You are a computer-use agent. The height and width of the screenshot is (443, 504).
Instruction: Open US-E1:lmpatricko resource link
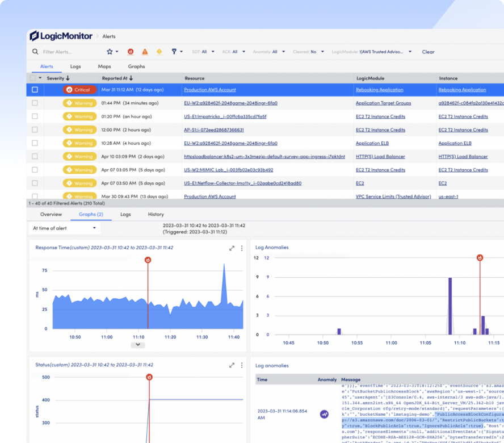click(225, 116)
